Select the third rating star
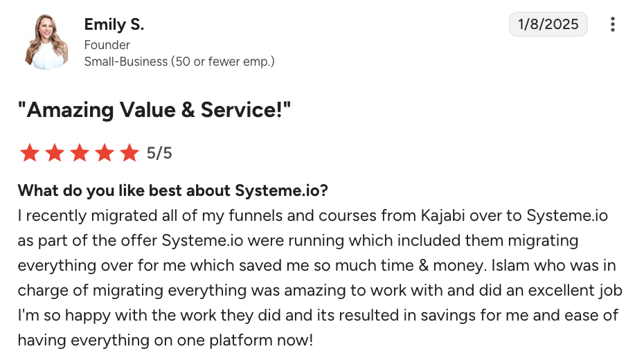 point(80,153)
